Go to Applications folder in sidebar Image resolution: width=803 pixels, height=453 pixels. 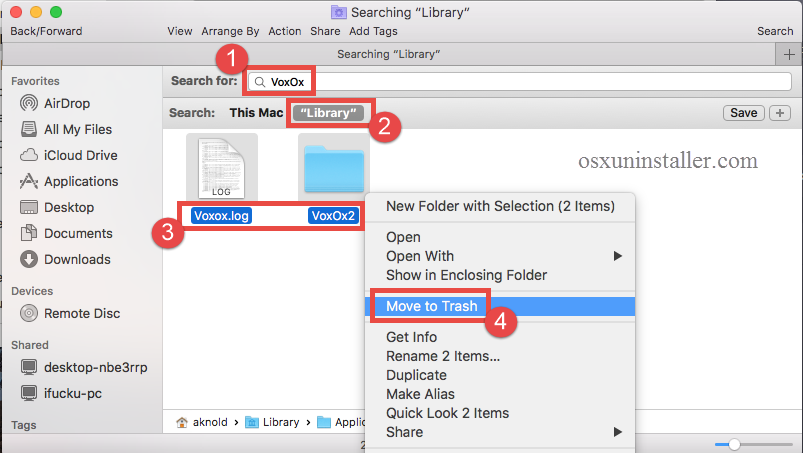click(x=69, y=181)
